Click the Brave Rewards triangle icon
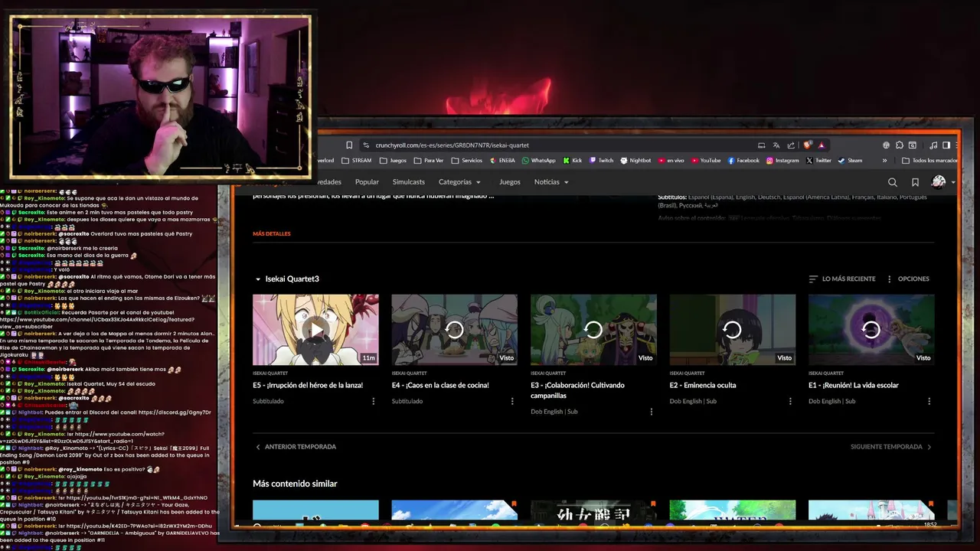 point(822,145)
